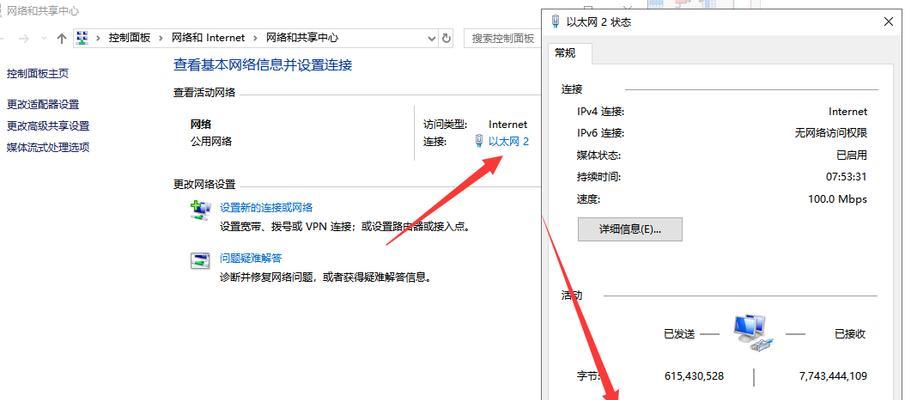This screenshot has width=905, height=400.
Task: Click the Control Panel icon in the address bar
Action: [83, 38]
